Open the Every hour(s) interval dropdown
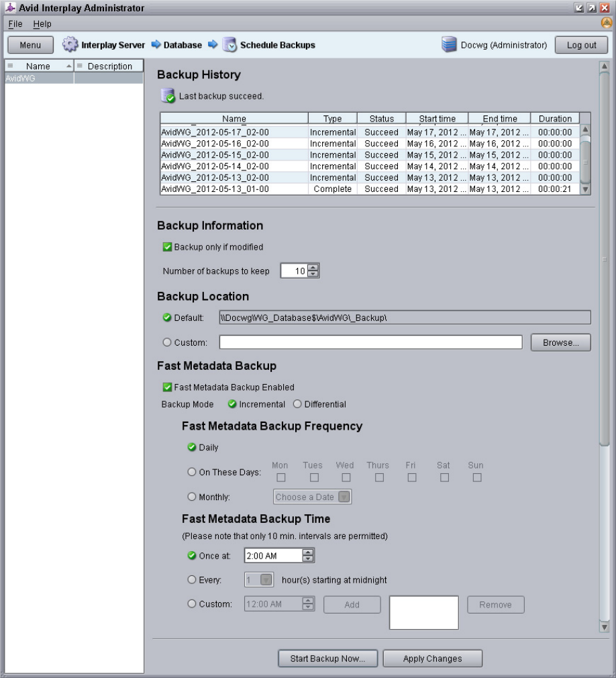 pyautogui.click(x=266, y=580)
